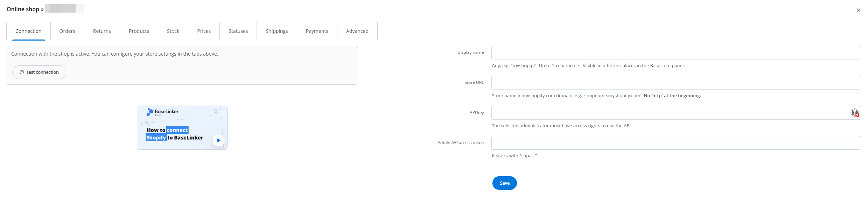Click into the Store URL field
The image size is (868, 214).
675,83
